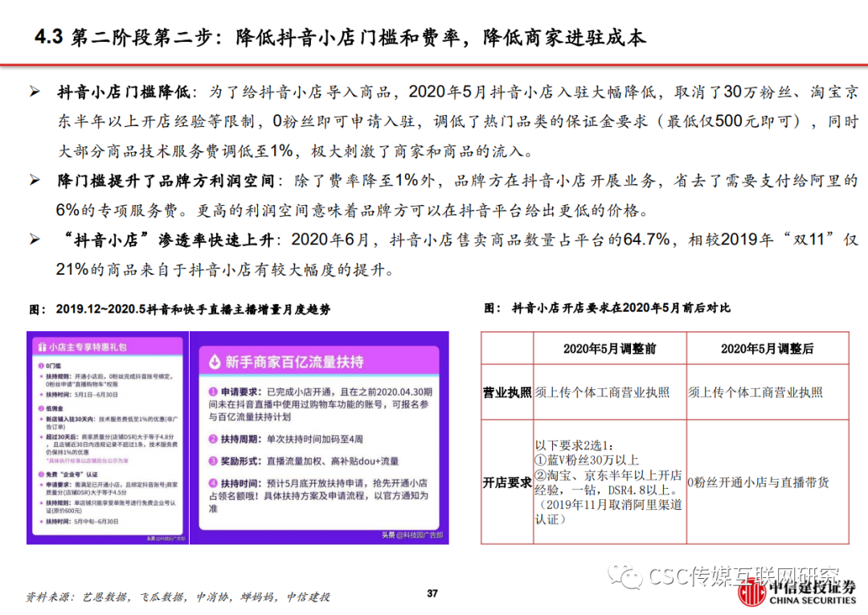
Task: Select the table header 2020年5月调整后
Action: point(768,349)
